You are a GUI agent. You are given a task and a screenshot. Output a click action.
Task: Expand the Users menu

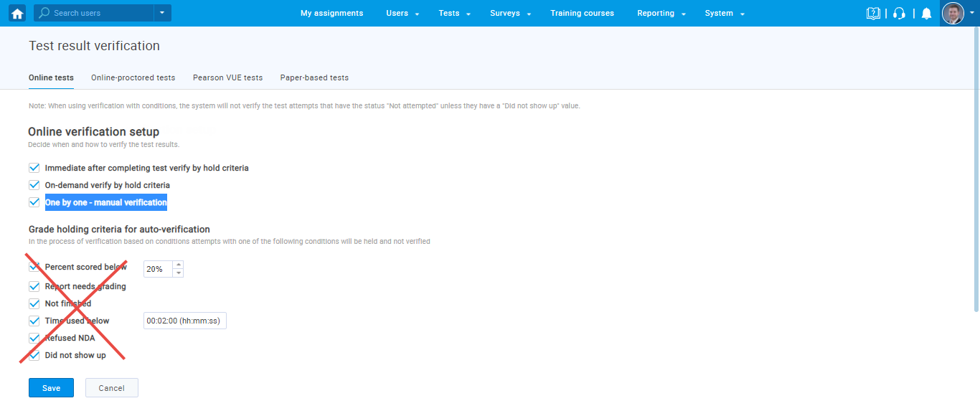pos(402,13)
